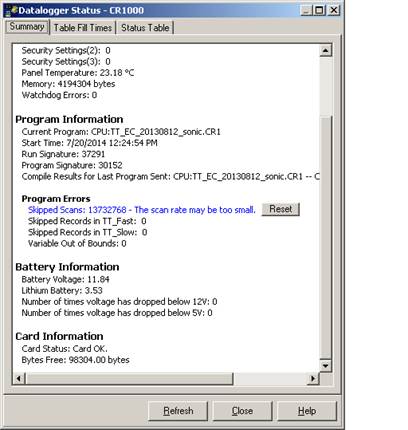Click the Refresh button
The height and width of the screenshot is (430, 408).
pyautogui.click(x=178, y=411)
